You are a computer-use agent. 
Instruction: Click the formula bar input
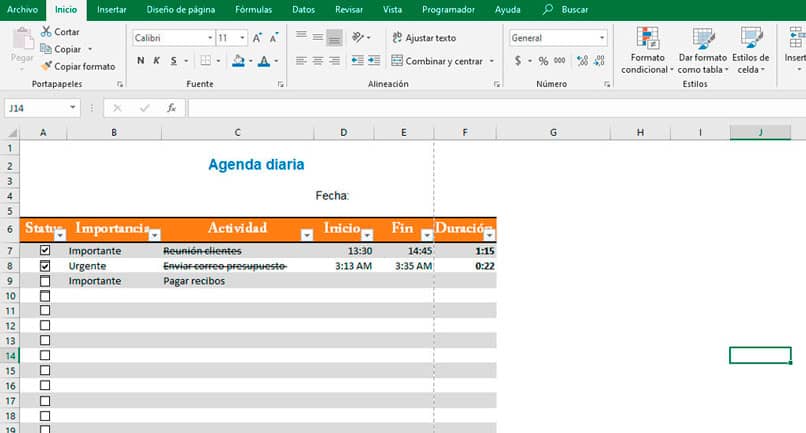pyautogui.click(x=497, y=108)
